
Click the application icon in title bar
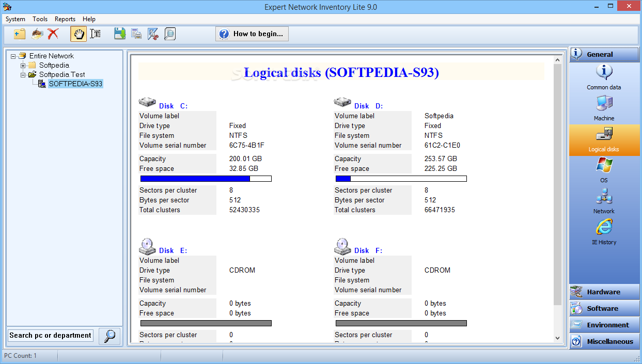[7, 7]
